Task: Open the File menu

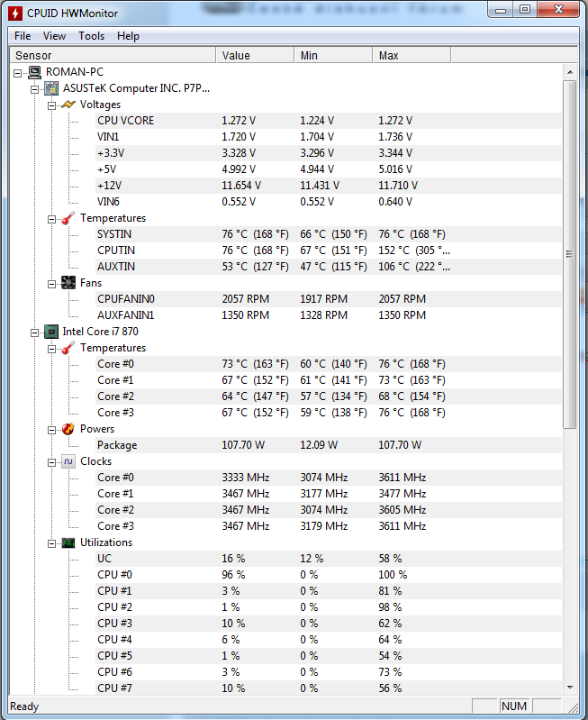Action: pyautogui.click(x=23, y=36)
